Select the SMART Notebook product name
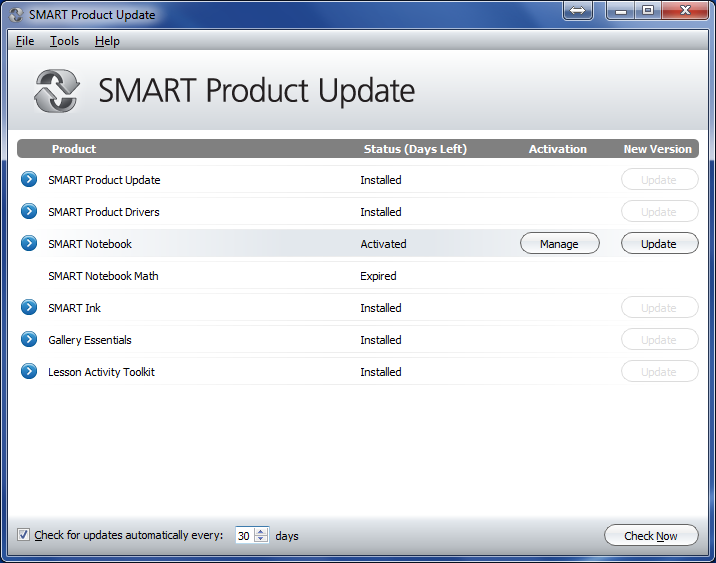 [x=90, y=244]
